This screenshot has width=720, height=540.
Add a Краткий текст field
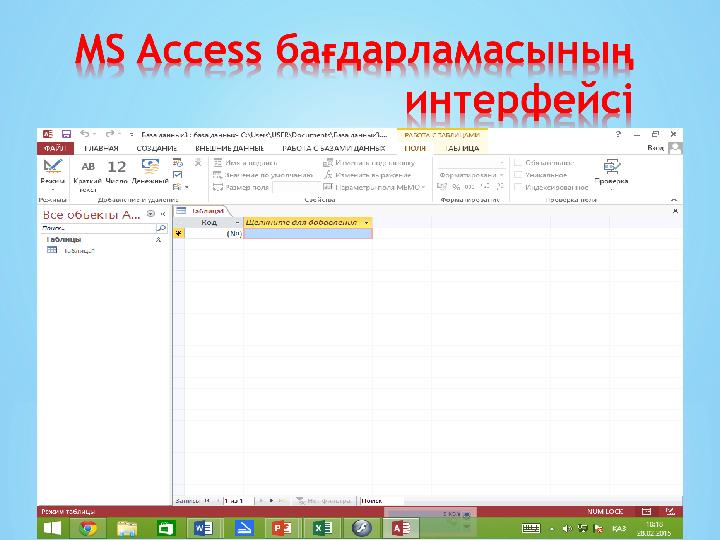(87, 175)
